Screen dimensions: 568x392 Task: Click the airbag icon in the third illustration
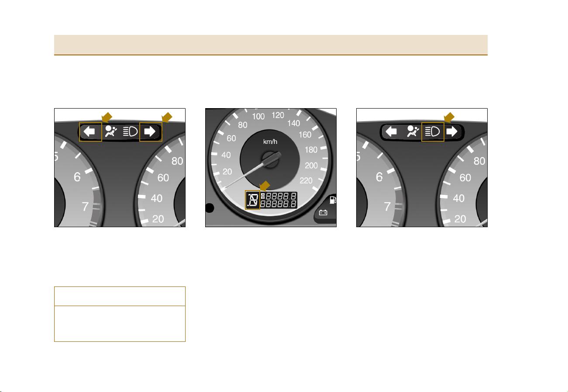coord(413,132)
